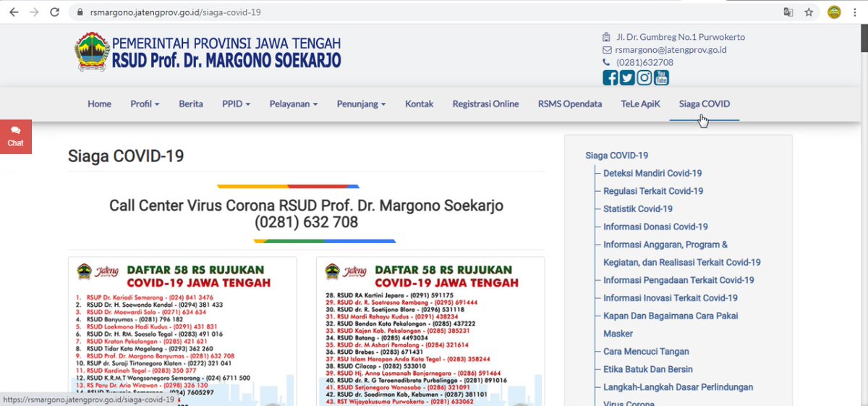
Task: Open Informasi Donasi Covid-19 link
Action: (655, 227)
